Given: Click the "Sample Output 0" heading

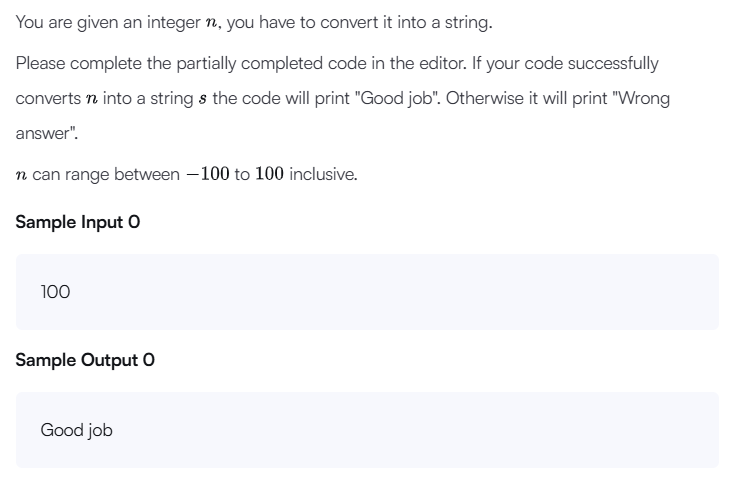Looking at the screenshot, I should pos(85,360).
